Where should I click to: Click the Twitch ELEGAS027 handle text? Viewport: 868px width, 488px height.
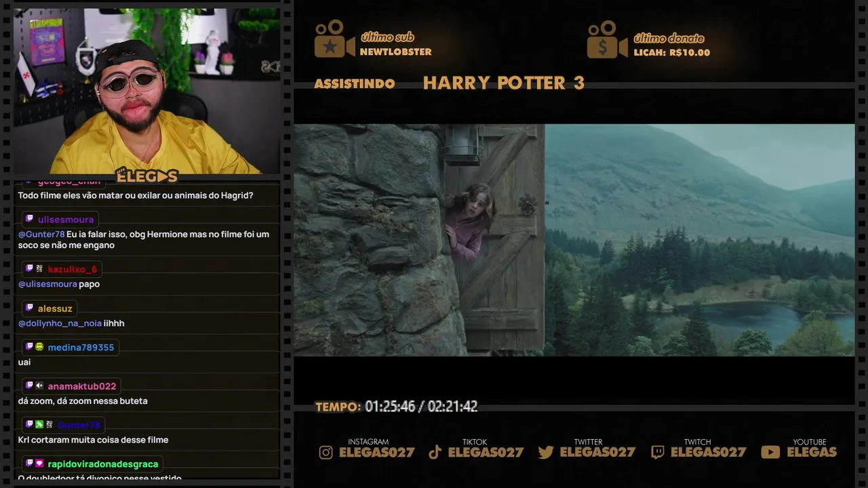pos(709,453)
